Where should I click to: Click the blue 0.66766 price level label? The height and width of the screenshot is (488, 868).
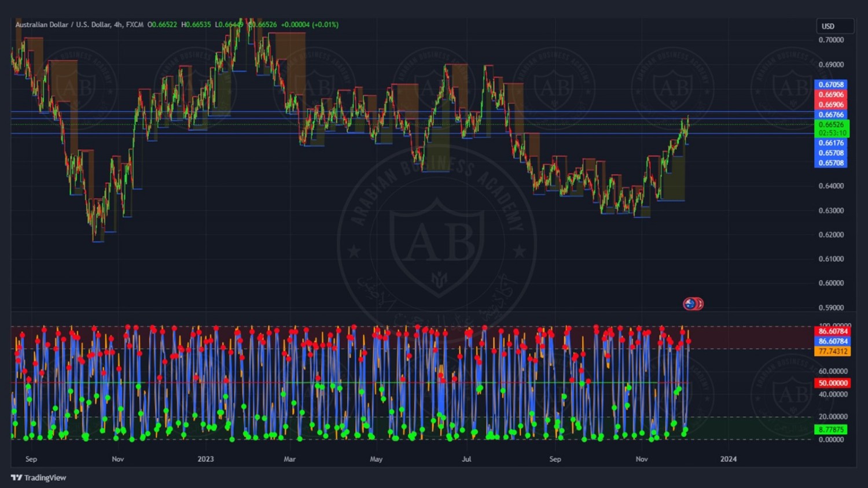830,114
